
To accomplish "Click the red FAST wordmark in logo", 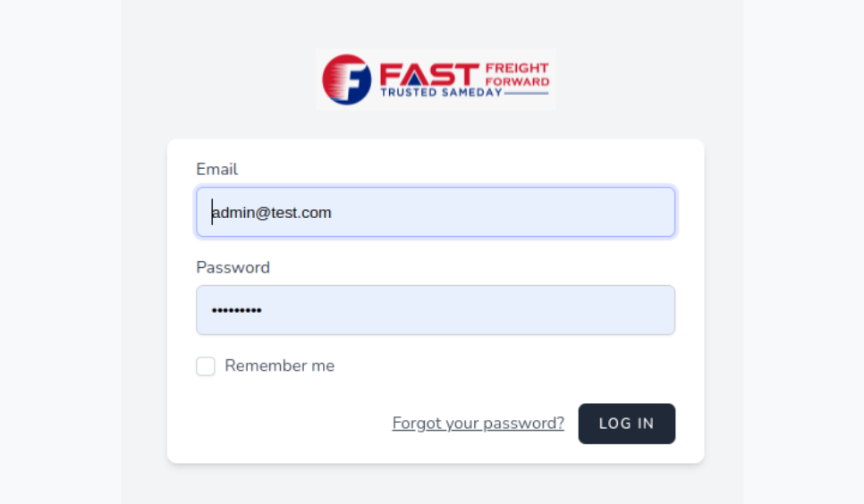I will [x=429, y=75].
